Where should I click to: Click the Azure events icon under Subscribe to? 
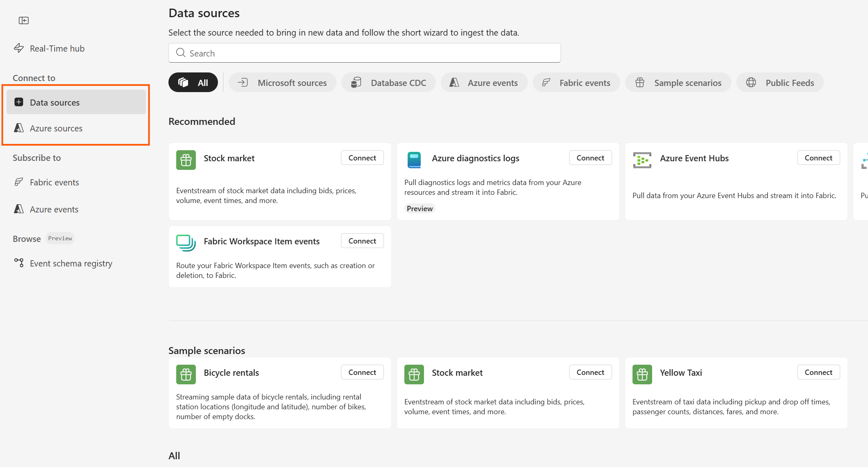pos(18,209)
